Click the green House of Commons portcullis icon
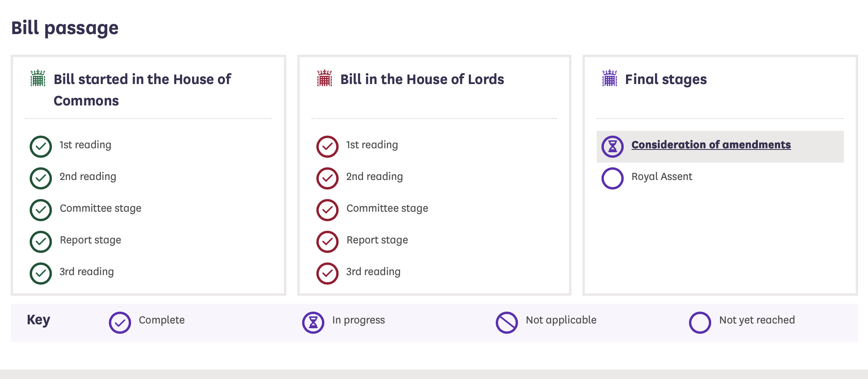868x379 pixels. pos(38,78)
